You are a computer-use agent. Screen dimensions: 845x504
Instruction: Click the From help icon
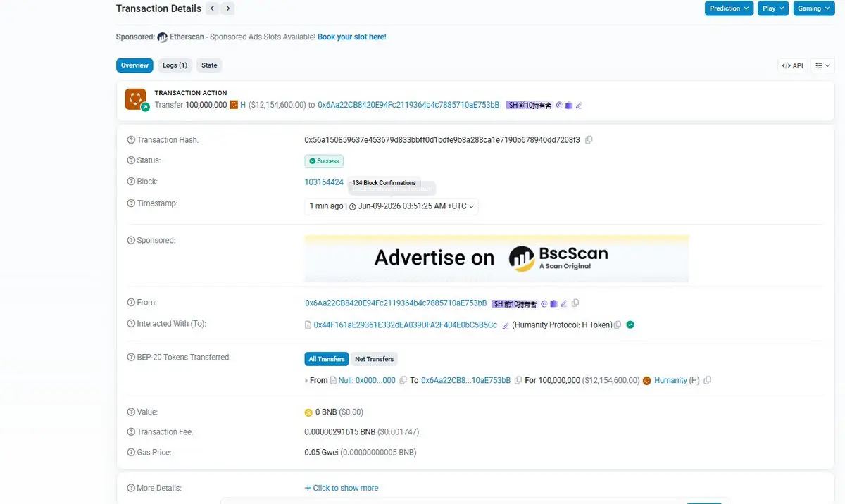[x=131, y=303]
